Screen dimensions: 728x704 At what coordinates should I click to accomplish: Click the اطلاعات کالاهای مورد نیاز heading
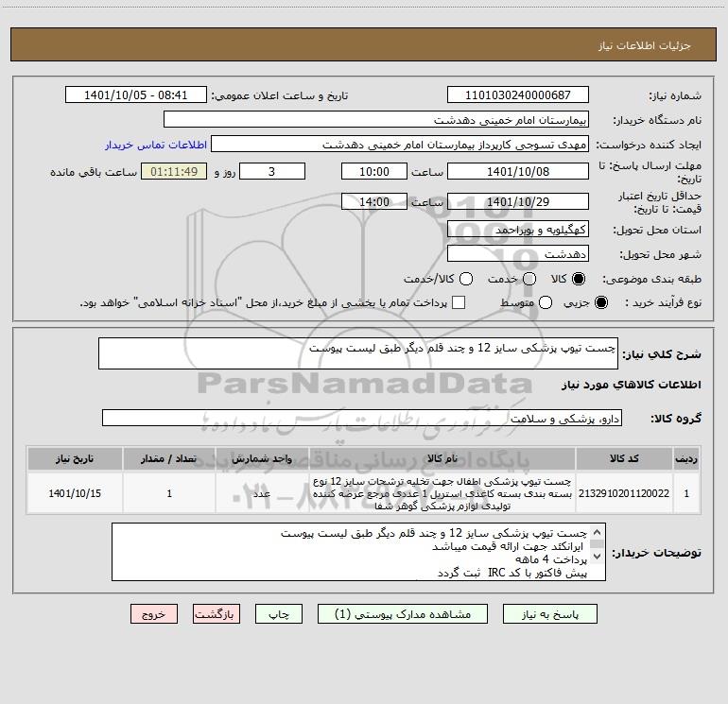[x=631, y=385]
